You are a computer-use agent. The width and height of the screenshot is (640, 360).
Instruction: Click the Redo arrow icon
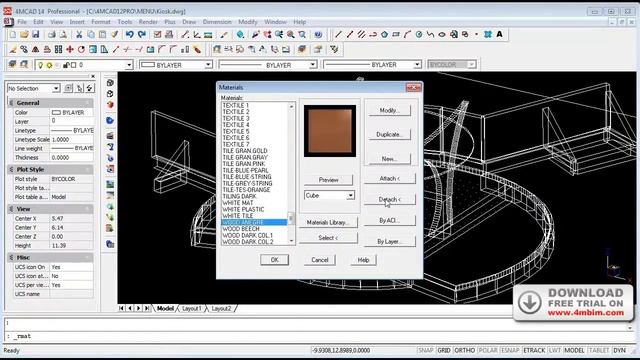(142, 35)
